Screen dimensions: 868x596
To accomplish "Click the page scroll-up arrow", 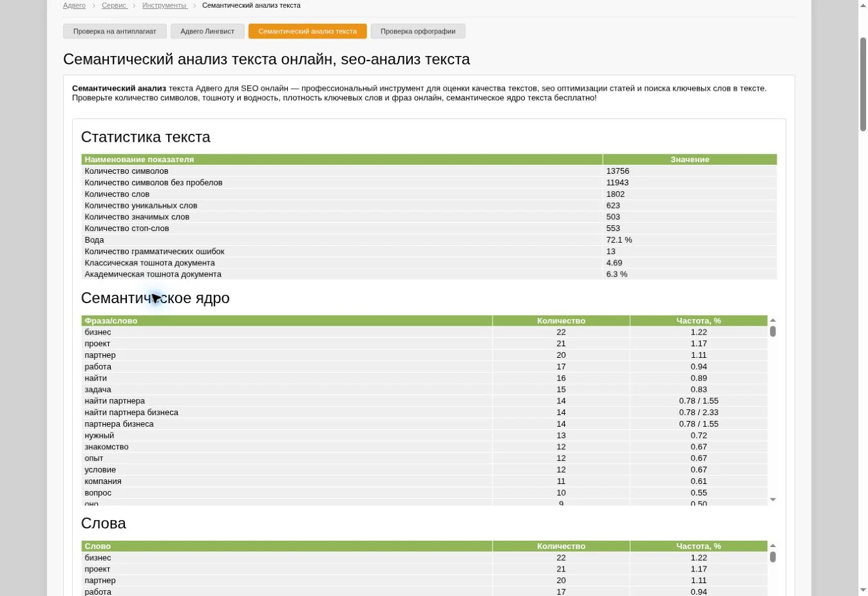I will pos(863,5).
